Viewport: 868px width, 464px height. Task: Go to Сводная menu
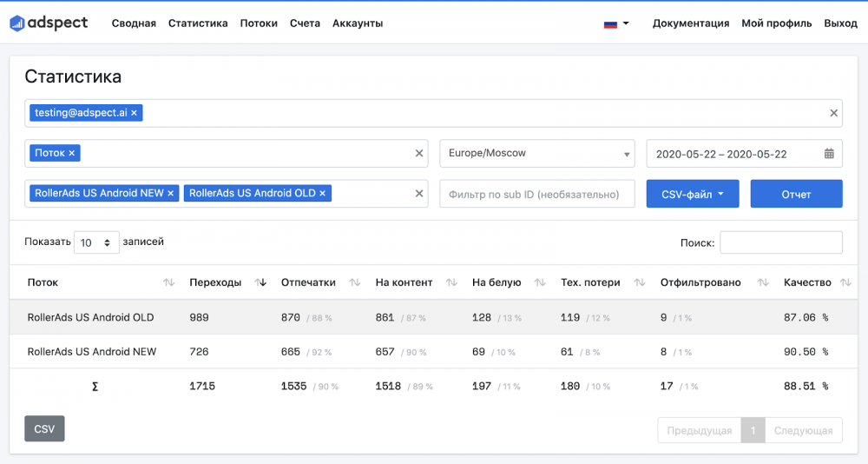[134, 23]
